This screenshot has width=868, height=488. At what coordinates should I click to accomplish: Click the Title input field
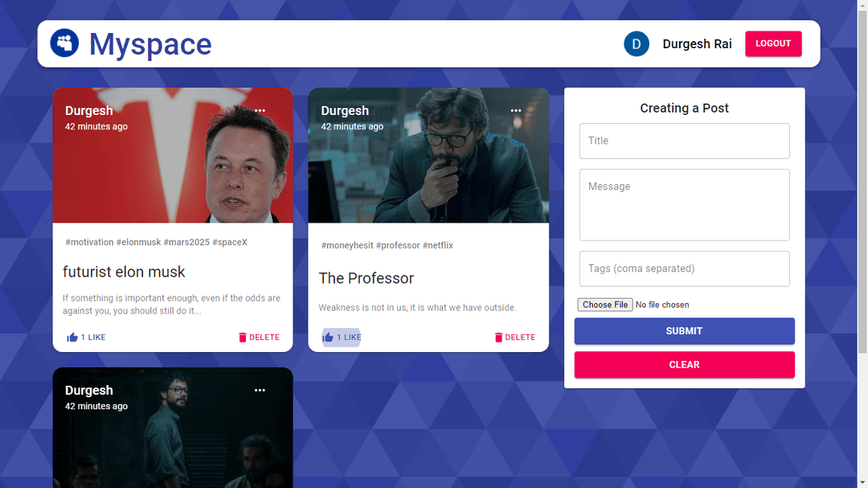click(684, 141)
